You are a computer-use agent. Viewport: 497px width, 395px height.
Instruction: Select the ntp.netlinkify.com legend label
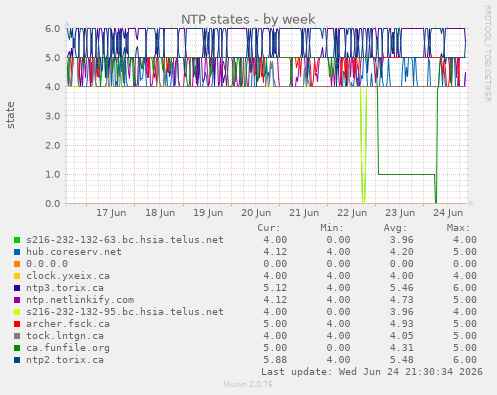click(x=80, y=300)
